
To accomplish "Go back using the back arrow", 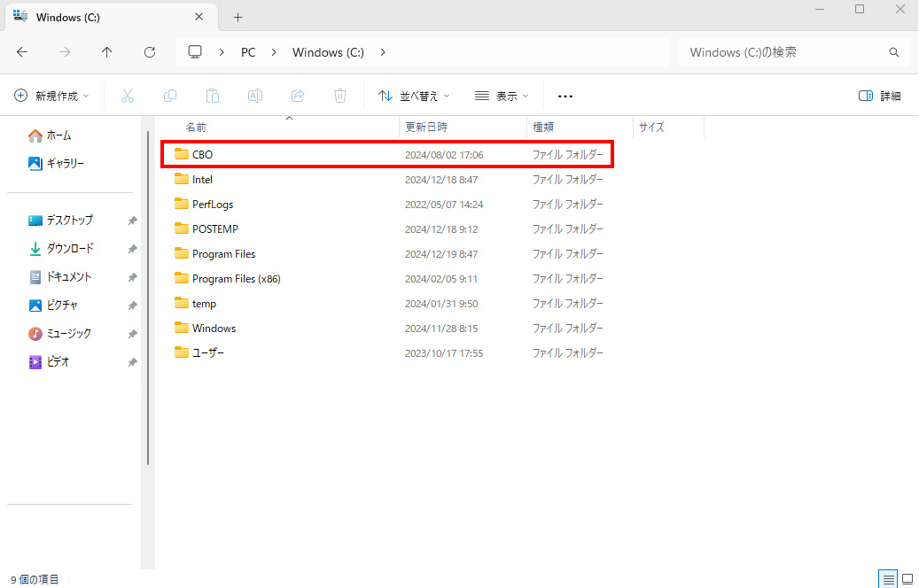I will click(x=22, y=52).
